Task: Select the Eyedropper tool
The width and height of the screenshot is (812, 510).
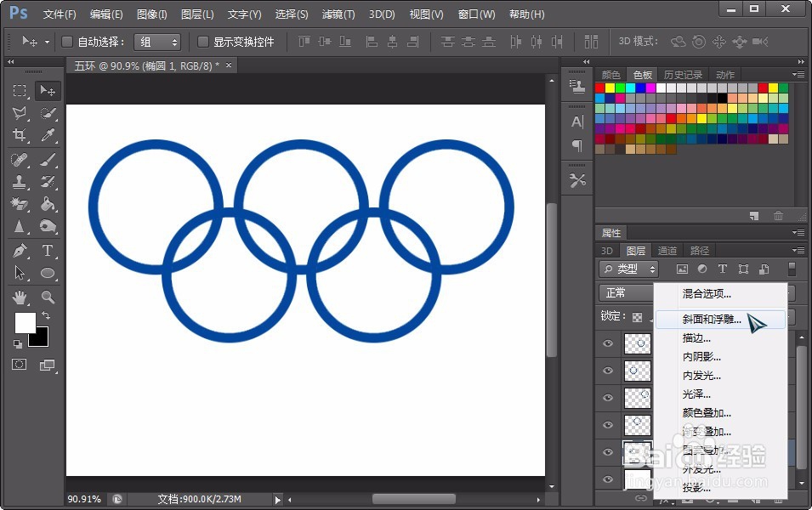Action: [x=48, y=135]
